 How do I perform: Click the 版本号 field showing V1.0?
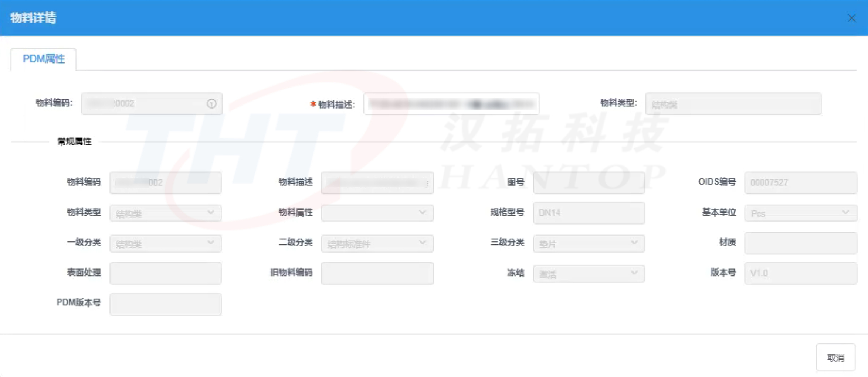coord(800,273)
